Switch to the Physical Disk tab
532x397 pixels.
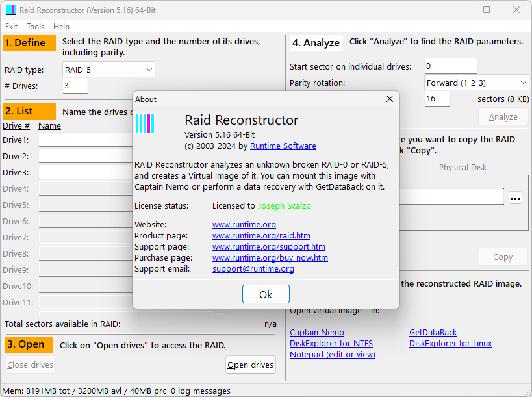[x=462, y=167]
